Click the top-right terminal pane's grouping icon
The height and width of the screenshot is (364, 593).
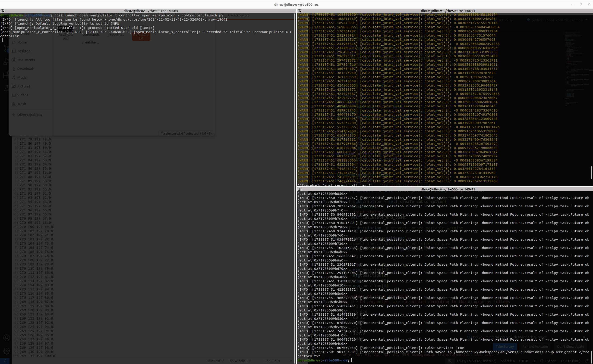[x=300, y=11]
